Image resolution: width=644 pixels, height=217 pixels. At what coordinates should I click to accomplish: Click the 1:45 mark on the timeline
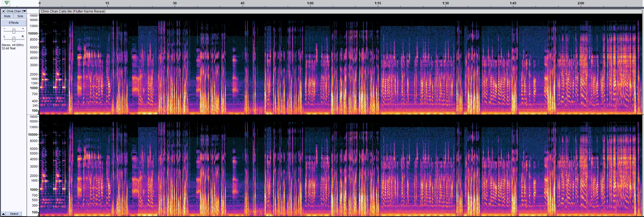click(x=513, y=3)
